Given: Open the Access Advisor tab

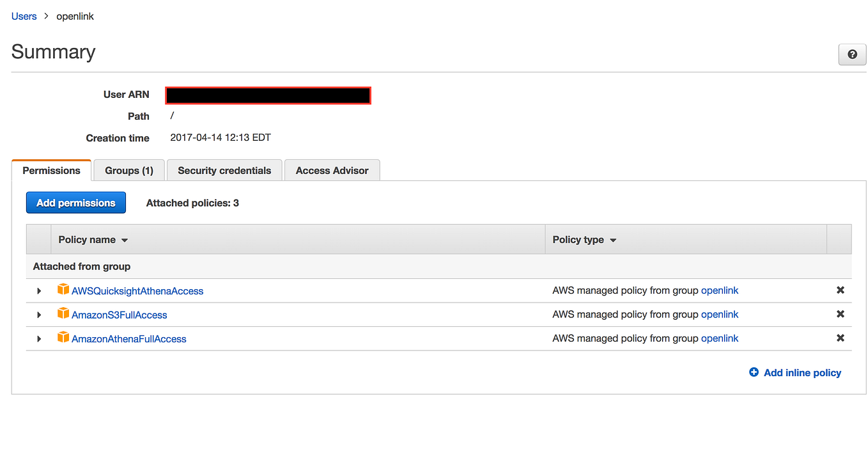Looking at the screenshot, I should [x=332, y=170].
